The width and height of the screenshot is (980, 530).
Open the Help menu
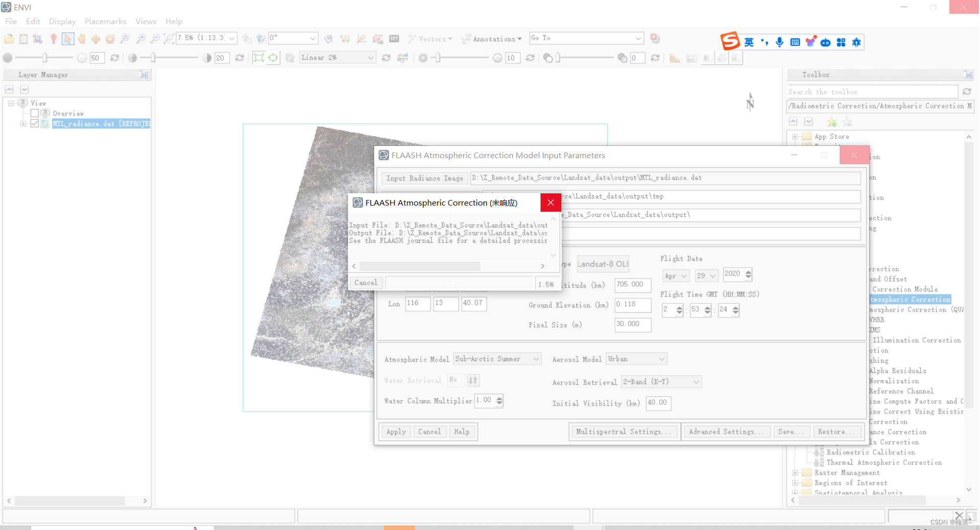tap(174, 21)
